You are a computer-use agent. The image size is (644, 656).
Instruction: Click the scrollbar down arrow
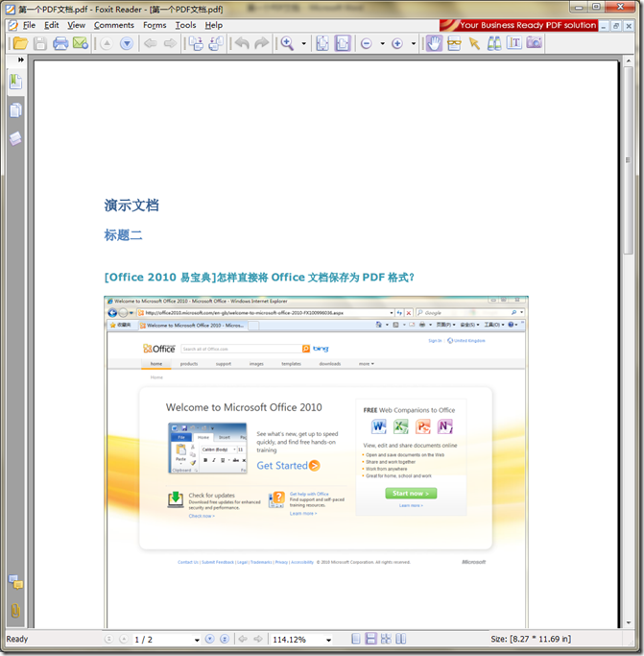pos(628,623)
